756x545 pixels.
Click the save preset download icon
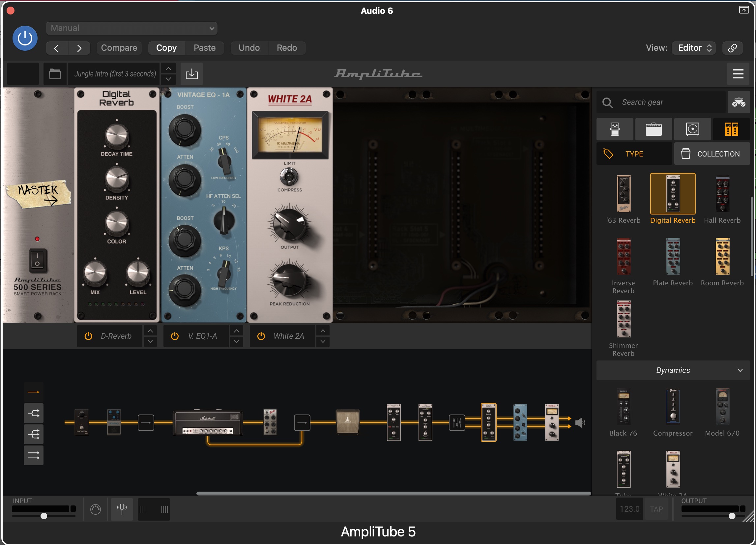192,74
